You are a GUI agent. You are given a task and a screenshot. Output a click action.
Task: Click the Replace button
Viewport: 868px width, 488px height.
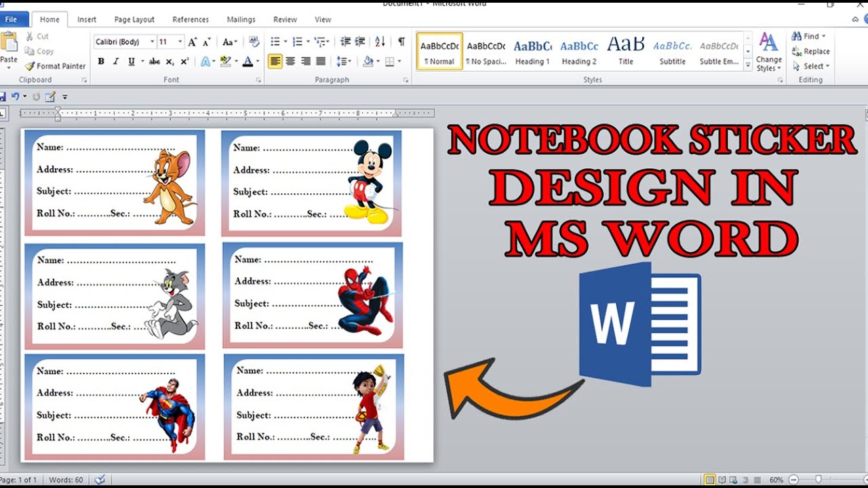pos(810,52)
